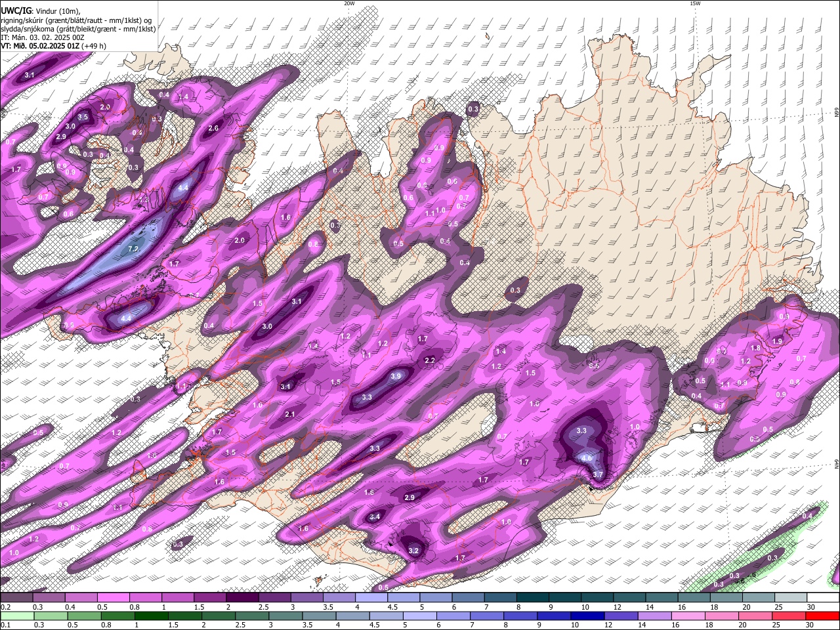The height and width of the screenshot is (630, 840).
Task: Click the medium green swatch labeled 0.5 in the lower scale
Action: pyautogui.click(x=84, y=616)
